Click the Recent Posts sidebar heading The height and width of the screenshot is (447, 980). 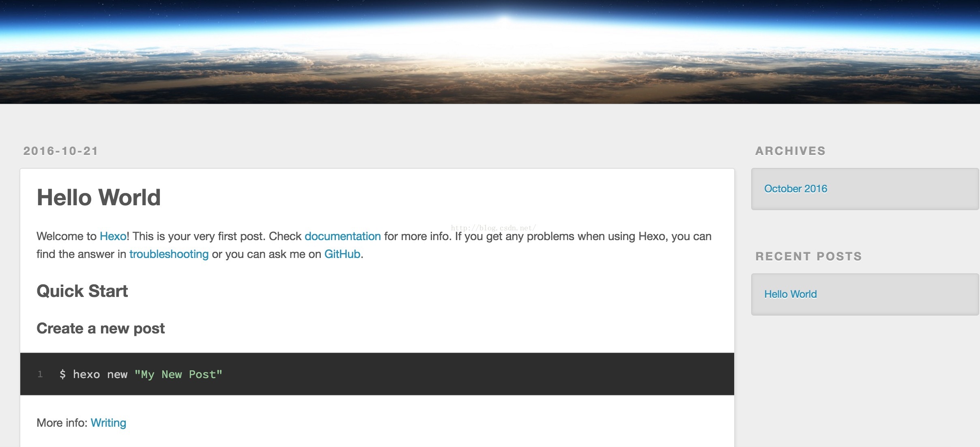tap(808, 256)
